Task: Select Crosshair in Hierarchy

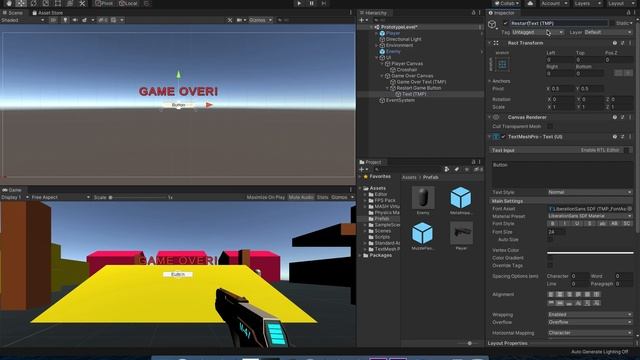Action: (x=407, y=70)
